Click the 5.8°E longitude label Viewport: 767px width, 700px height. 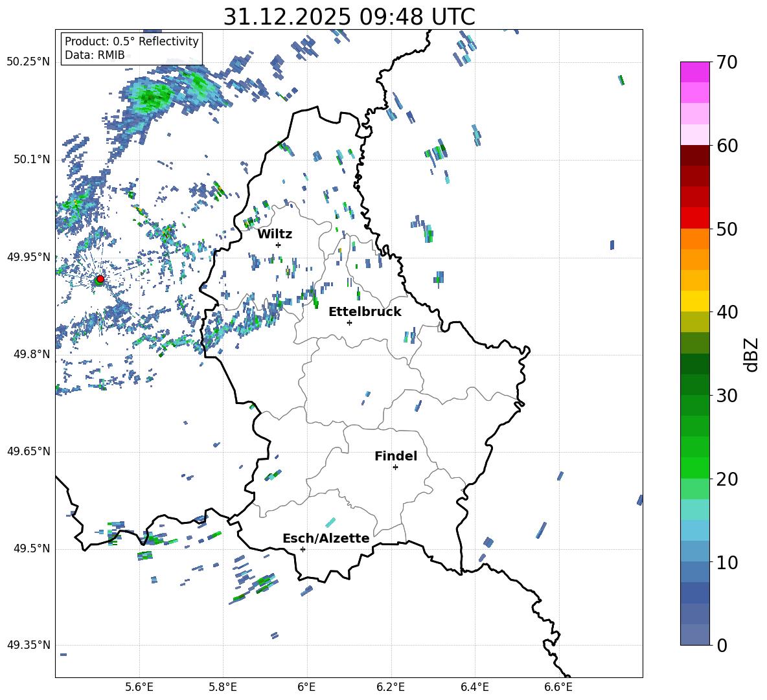click(x=223, y=688)
